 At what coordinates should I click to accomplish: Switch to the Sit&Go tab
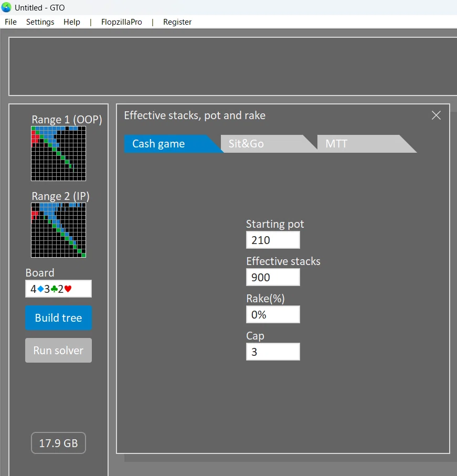(267, 144)
